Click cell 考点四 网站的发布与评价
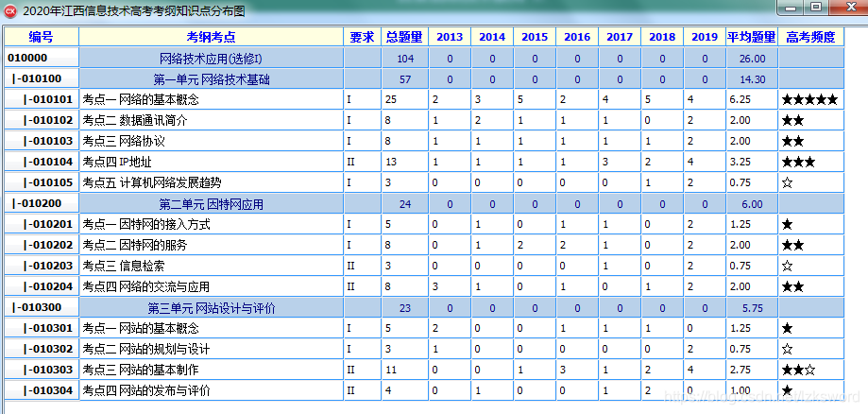The height and width of the screenshot is (414, 868). 211,390
